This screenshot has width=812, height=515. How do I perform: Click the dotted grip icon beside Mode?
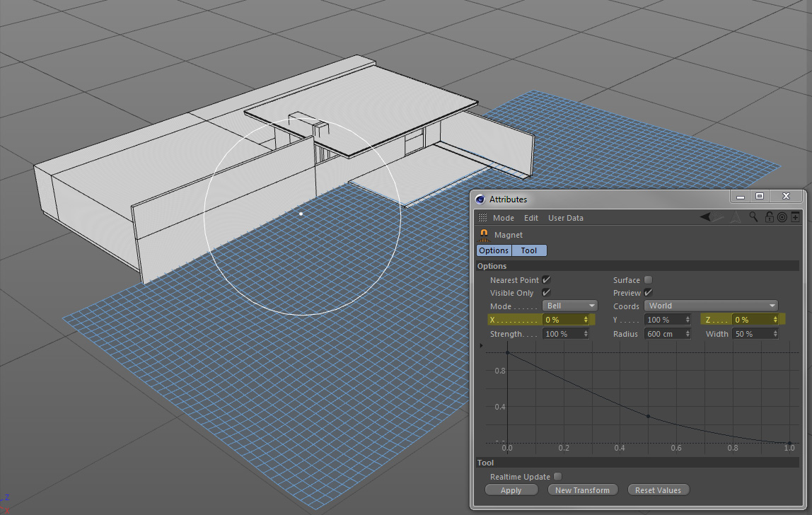point(482,218)
